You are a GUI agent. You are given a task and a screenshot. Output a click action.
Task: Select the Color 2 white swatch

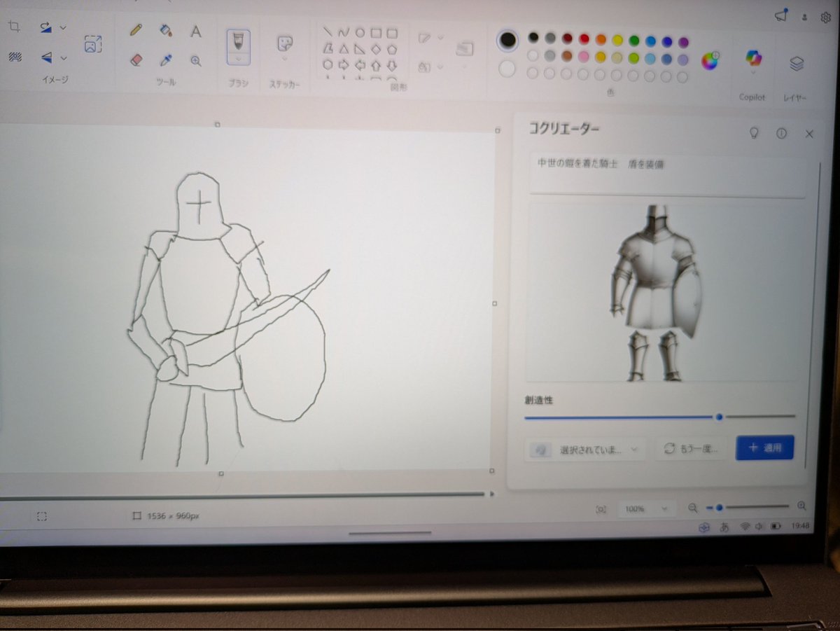(x=507, y=69)
